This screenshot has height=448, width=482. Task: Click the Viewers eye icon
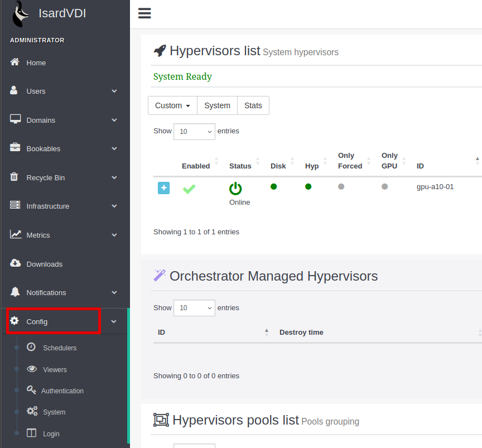(x=32, y=369)
